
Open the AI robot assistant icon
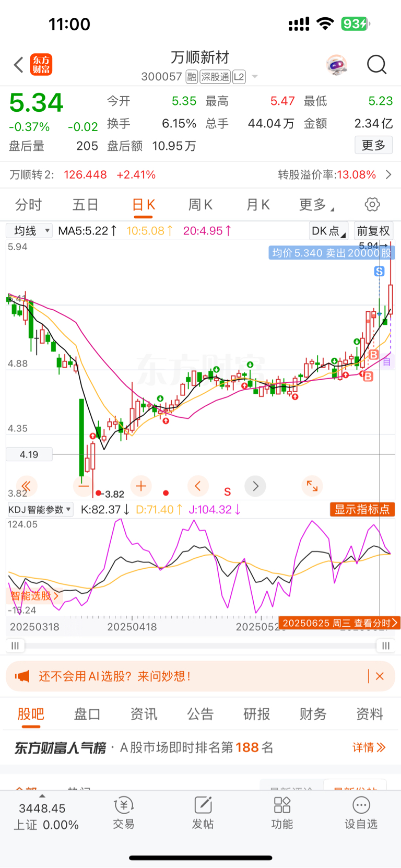[337, 65]
